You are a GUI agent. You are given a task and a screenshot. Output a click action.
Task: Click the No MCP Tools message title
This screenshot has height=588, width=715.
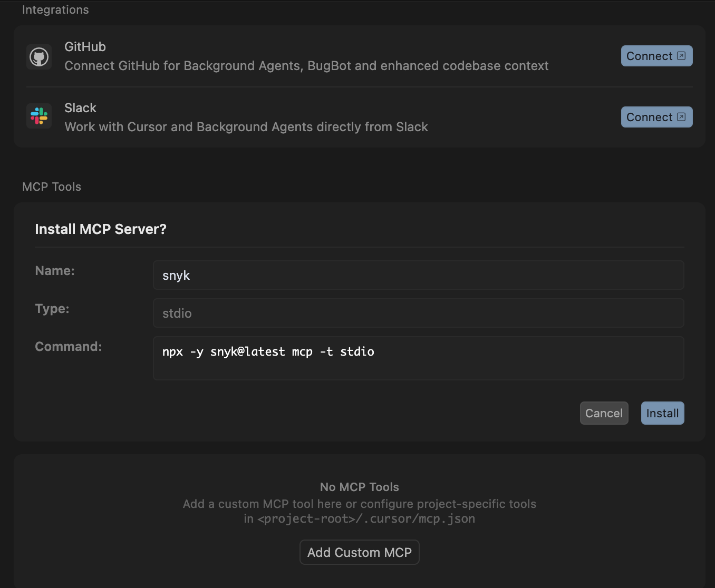[359, 487]
